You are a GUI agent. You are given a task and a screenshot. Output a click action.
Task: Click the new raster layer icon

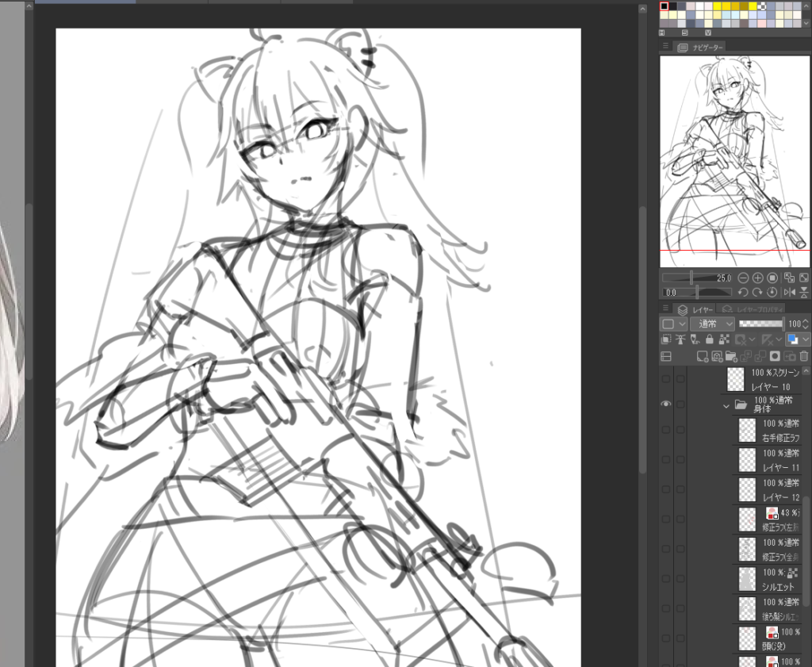click(702, 357)
